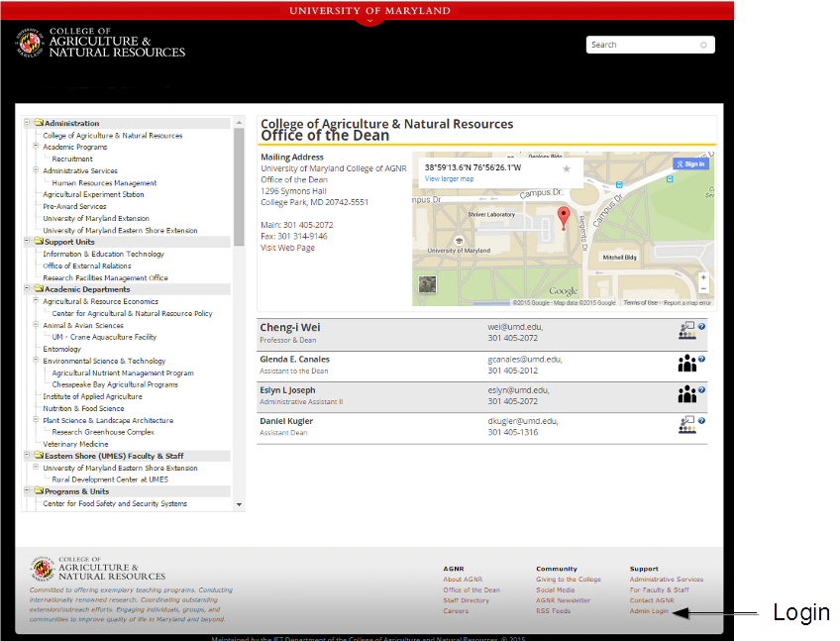Click the Administration folder icon
The image size is (840, 641).
(x=39, y=123)
